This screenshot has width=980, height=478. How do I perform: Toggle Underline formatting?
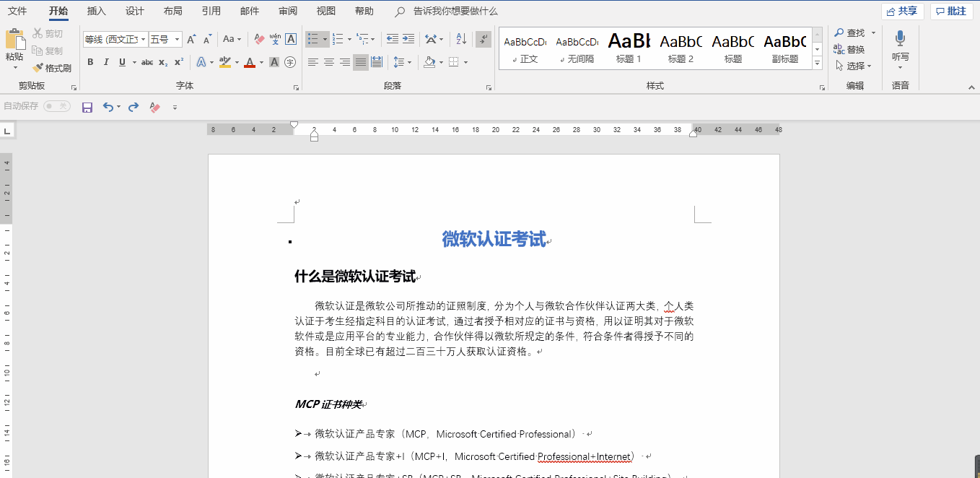click(x=122, y=62)
